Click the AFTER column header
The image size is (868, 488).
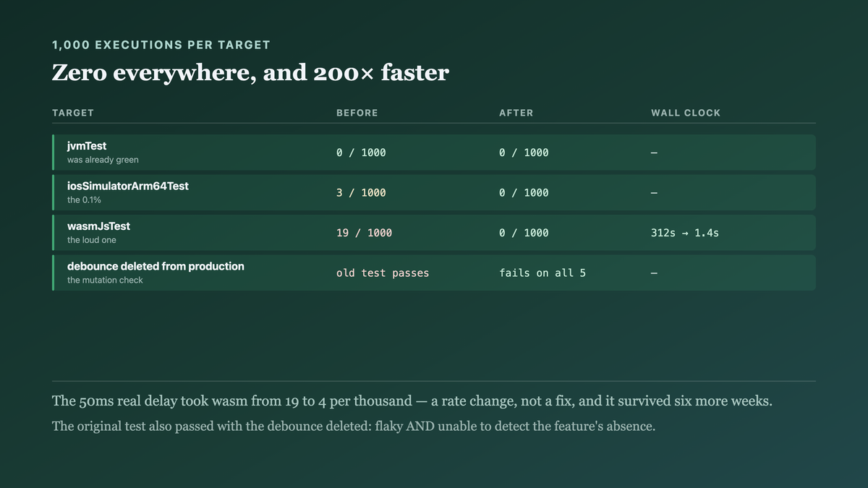516,113
